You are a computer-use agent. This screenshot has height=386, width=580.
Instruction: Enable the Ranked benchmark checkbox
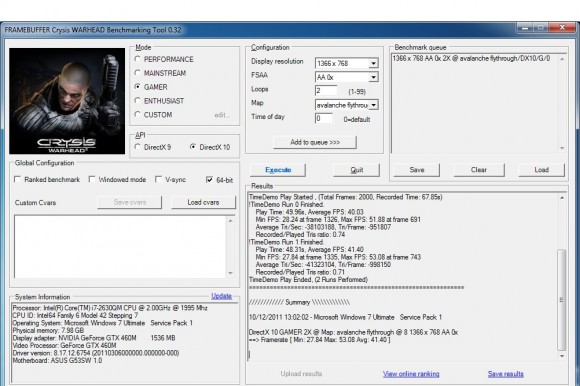coord(17,180)
